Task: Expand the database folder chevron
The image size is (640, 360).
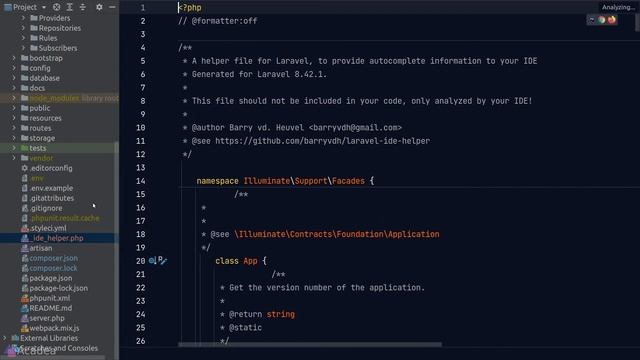Action: tap(14, 78)
